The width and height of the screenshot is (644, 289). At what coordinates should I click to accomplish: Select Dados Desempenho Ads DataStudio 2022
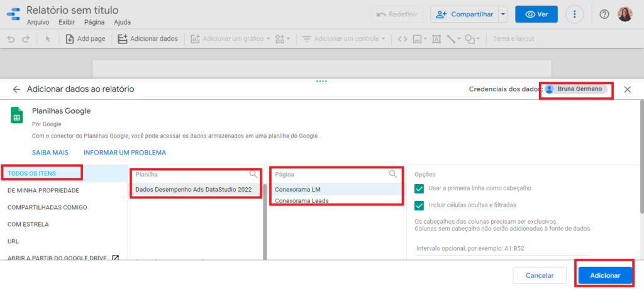pyautogui.click(x=195, y=190)
